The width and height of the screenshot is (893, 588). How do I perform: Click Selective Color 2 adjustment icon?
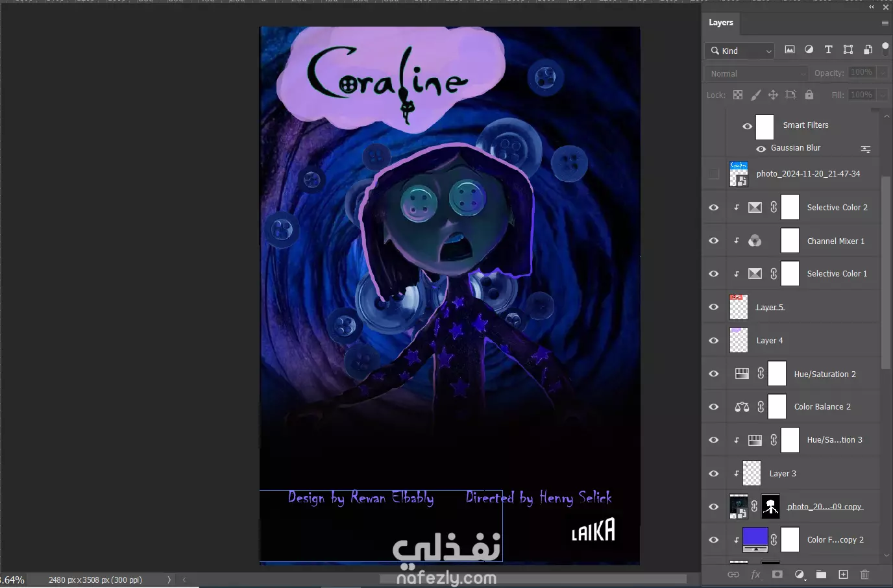coord(755,207)
